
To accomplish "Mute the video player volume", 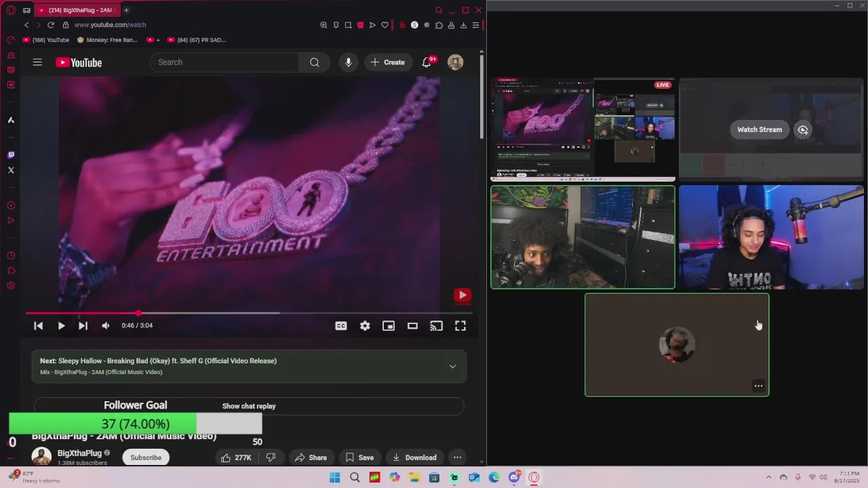I will tap(105, 326).
